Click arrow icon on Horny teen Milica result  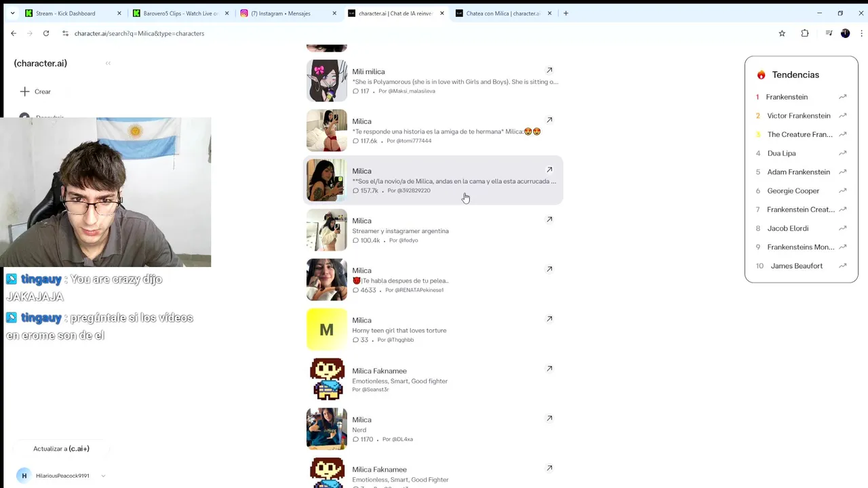point(549,319)
